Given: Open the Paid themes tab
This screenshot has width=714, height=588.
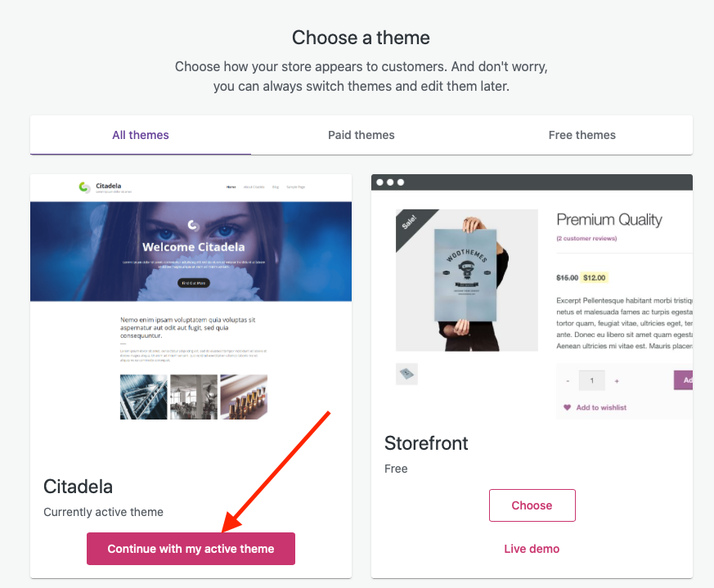Looking at the screenshot, I should [x=361, y=135].
